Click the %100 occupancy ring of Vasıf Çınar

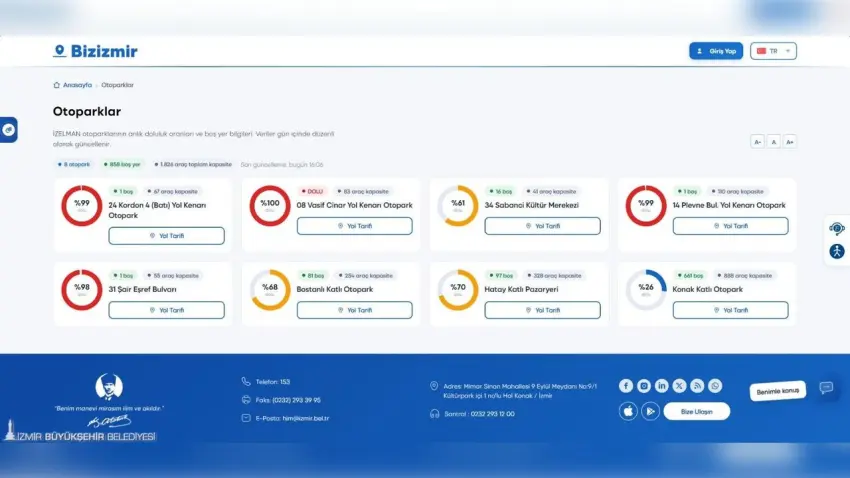pyautogui.click(x=270, y=206)
